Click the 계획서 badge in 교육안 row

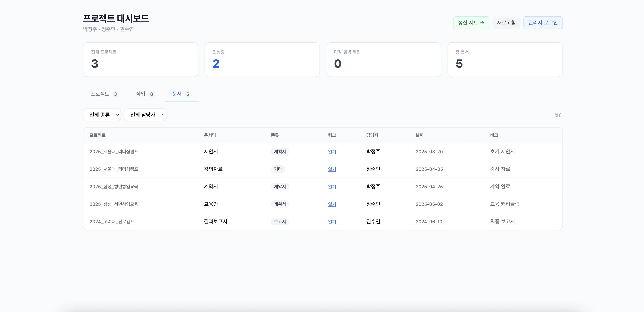280,204
